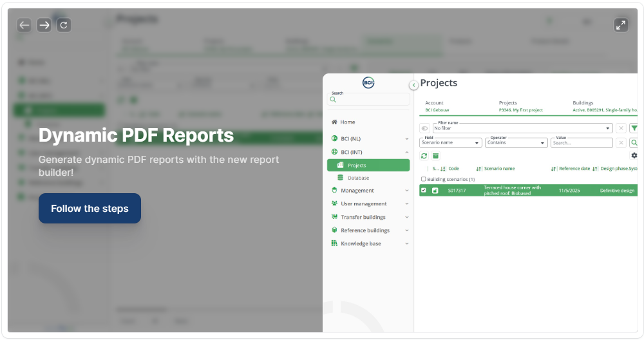Image resolution: width=644 pixels, height=340 pixels.
Task: Sort by Code column header
Action: pos(453,168)
